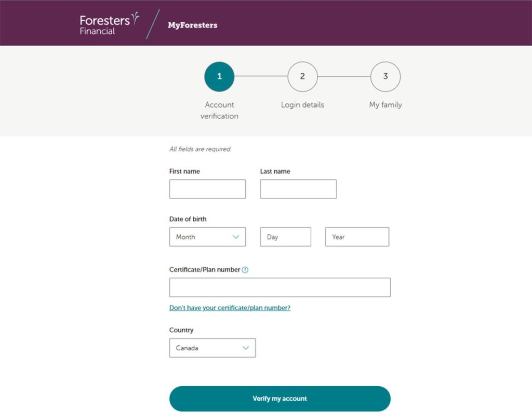Click the Day input field
Image resolution: width=532 pixels, height=419 pixels.
[285, 237]
